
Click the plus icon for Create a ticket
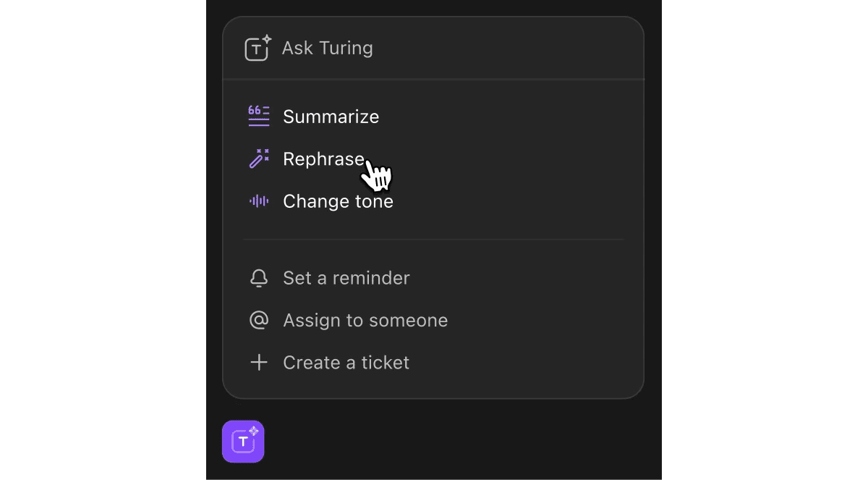click(x=259, y=362)
